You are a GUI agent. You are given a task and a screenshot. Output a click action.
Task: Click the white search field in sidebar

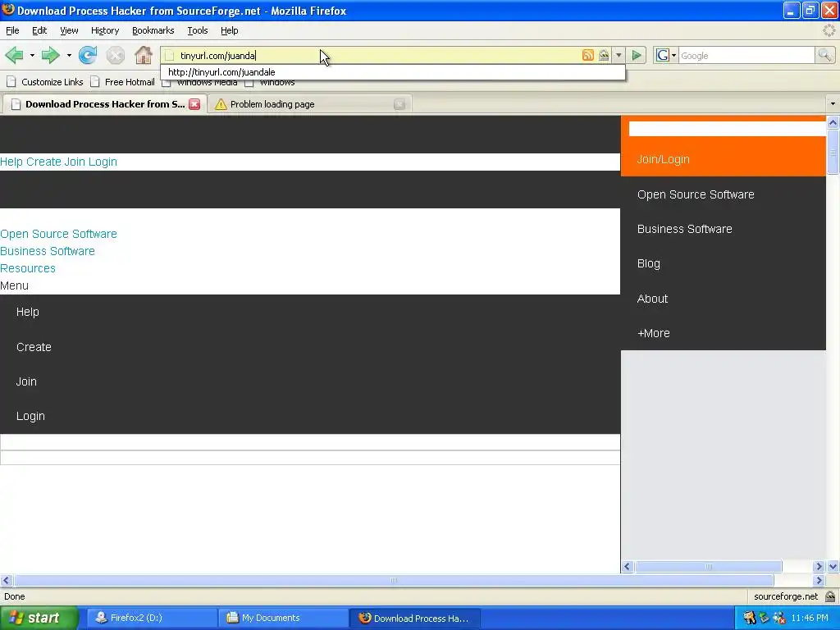point(727,129)
